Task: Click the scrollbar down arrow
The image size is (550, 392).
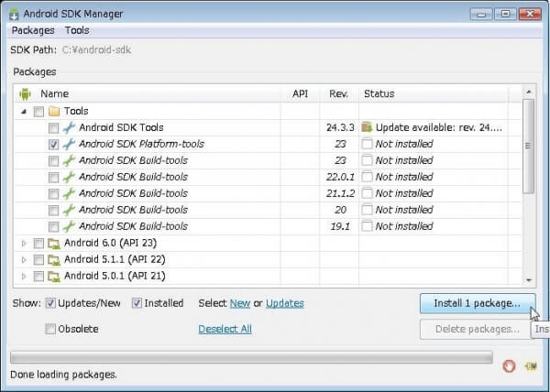Action: point(528,280)
